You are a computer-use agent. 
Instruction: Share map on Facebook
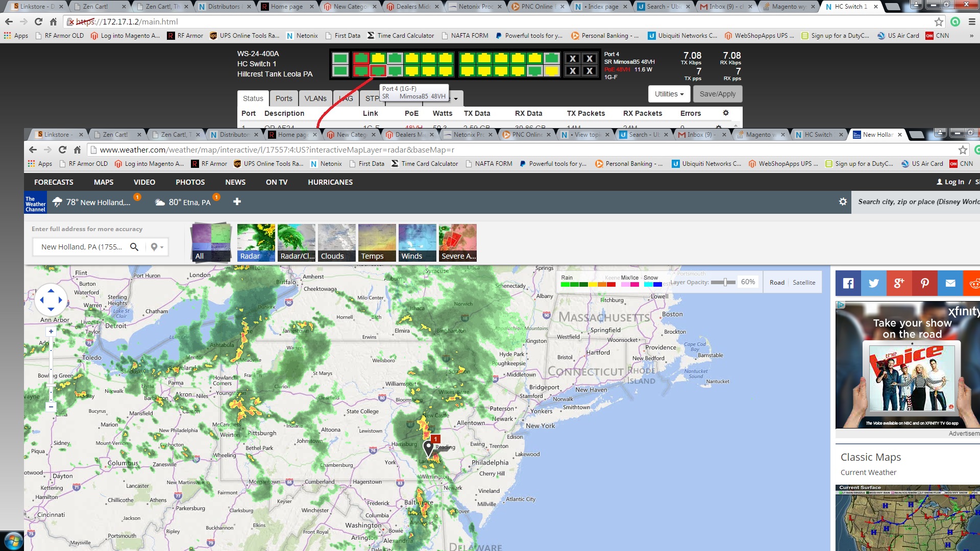848,283
